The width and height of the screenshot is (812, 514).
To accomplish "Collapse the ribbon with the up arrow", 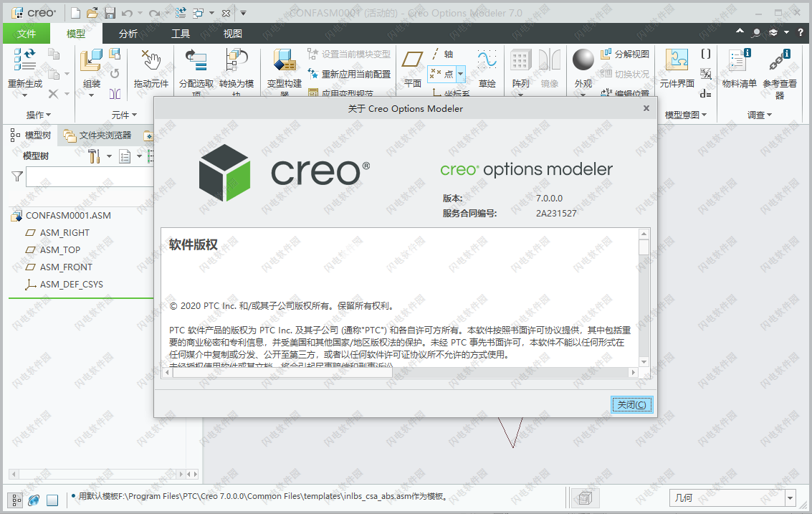I will tap(740, 32).
